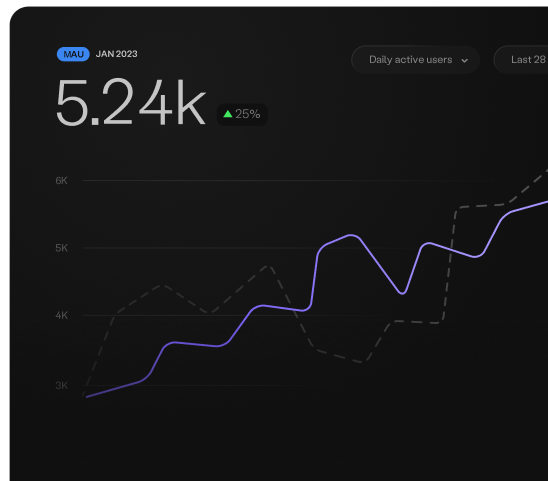Select the purple line's highest rounded peak above 5K

351,236
